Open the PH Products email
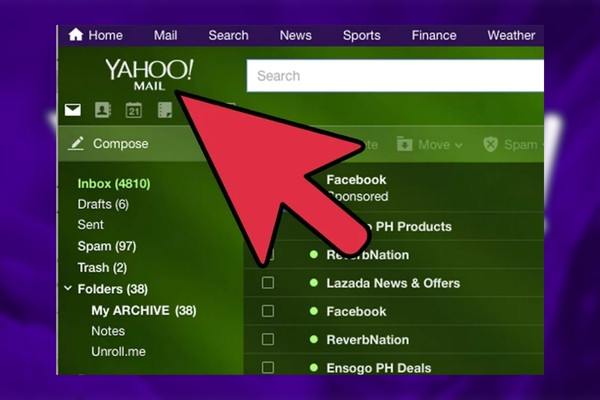This screenshot has width=600, height=400. (394, 226)
